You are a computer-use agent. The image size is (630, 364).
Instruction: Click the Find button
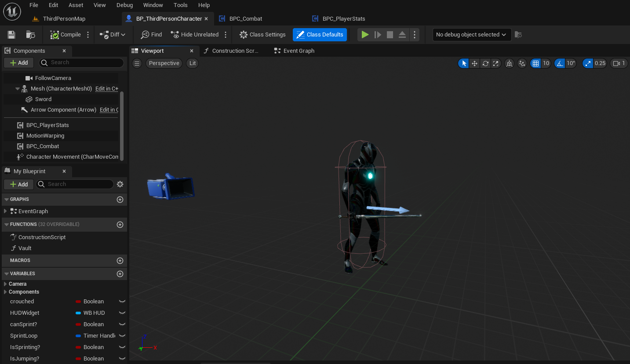pos(151,35)
